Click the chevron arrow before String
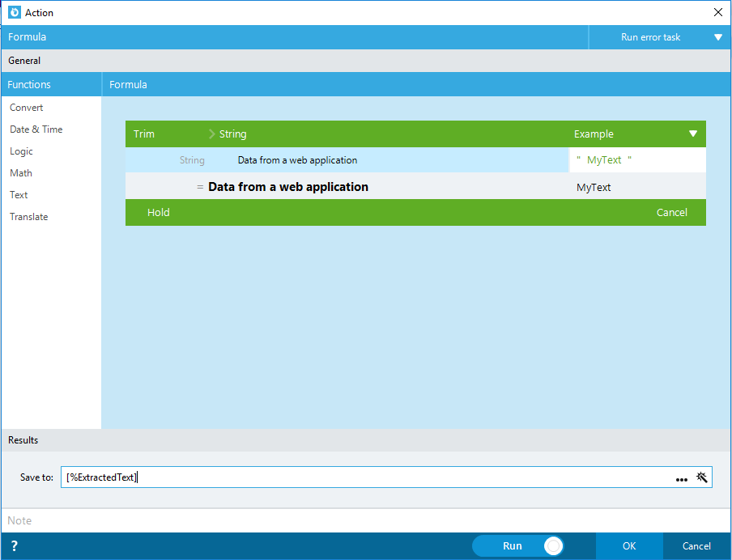This screenshot has height=560, width=732. [x=211, y=134]
